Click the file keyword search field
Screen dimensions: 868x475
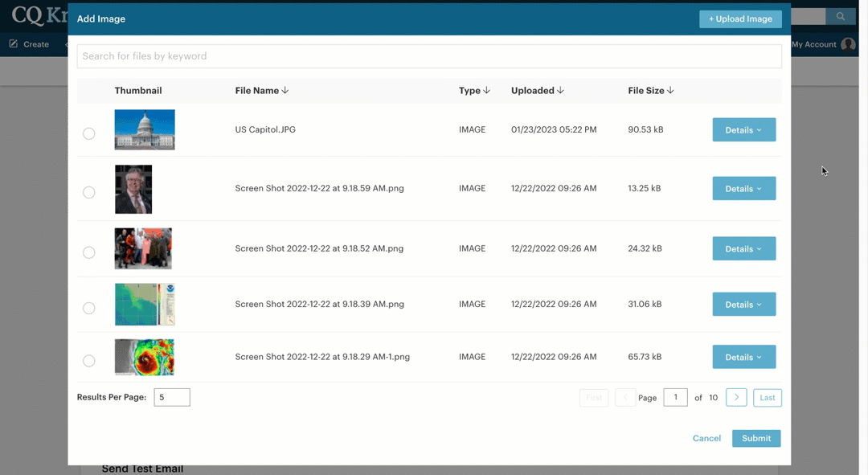(x=429, y=56)
